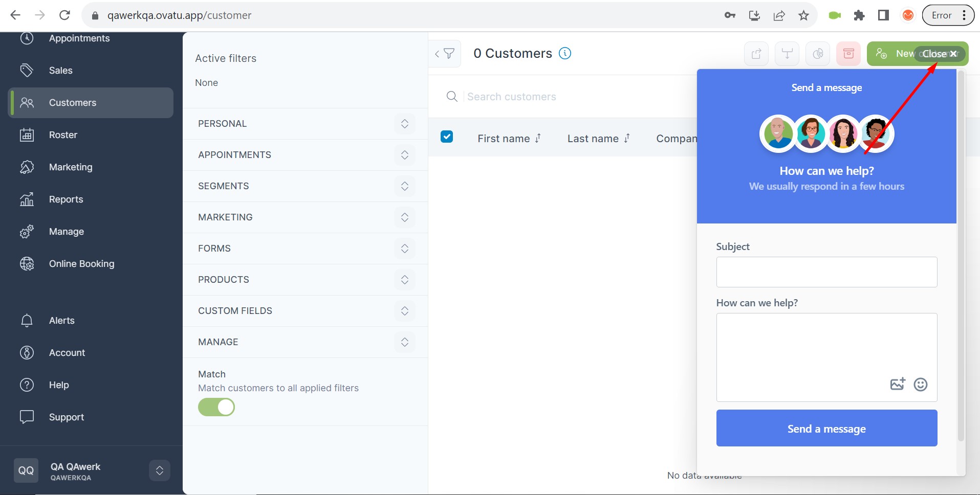Expand the SEGMENTS filter group
The image size is (980, 495).
pos(404,186)
